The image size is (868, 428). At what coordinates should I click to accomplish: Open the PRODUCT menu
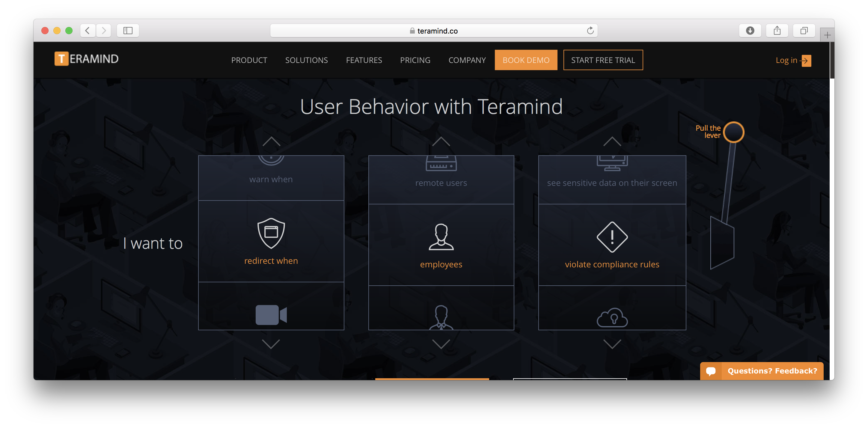[249, 60]
